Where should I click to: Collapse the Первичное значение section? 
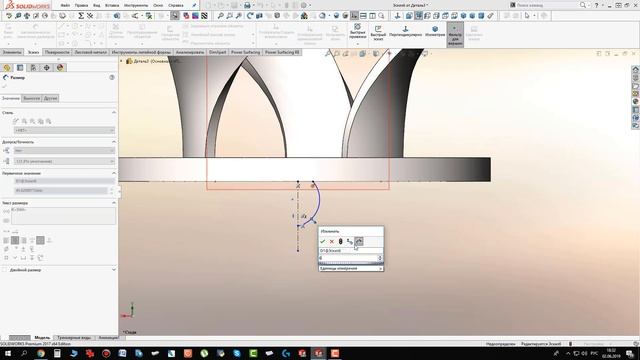coord(114,173)
